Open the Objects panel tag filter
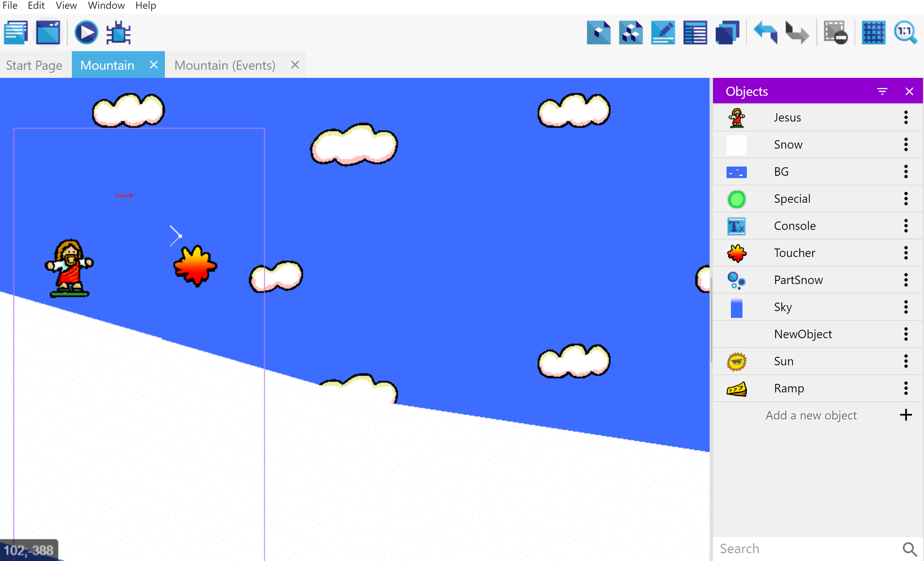Viewport: 924px width, 561px height. 882,91
